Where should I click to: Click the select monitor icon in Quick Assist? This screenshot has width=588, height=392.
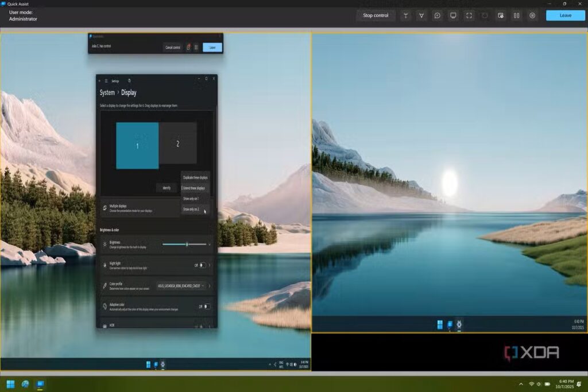click(x=453, y=15)
